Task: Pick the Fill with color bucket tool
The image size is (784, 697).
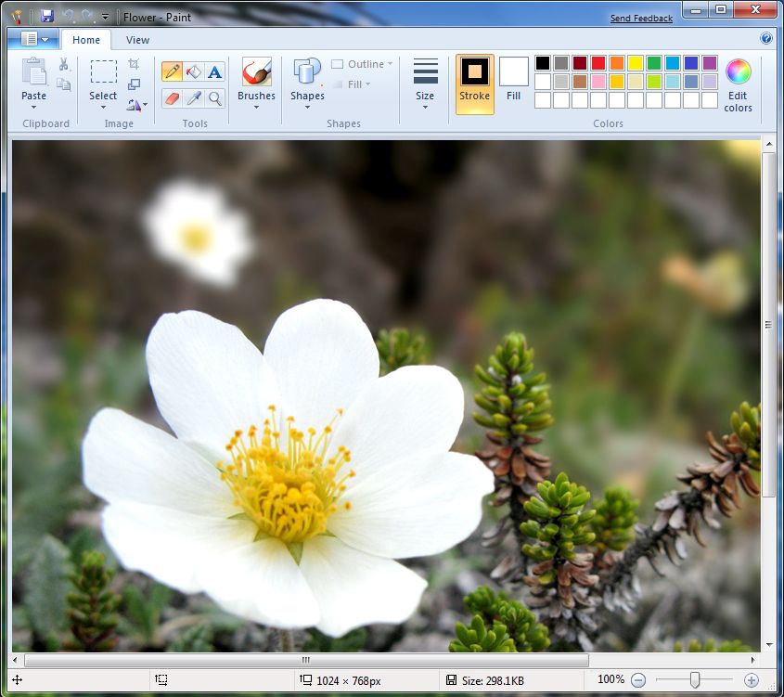Action: click(193, 72)
